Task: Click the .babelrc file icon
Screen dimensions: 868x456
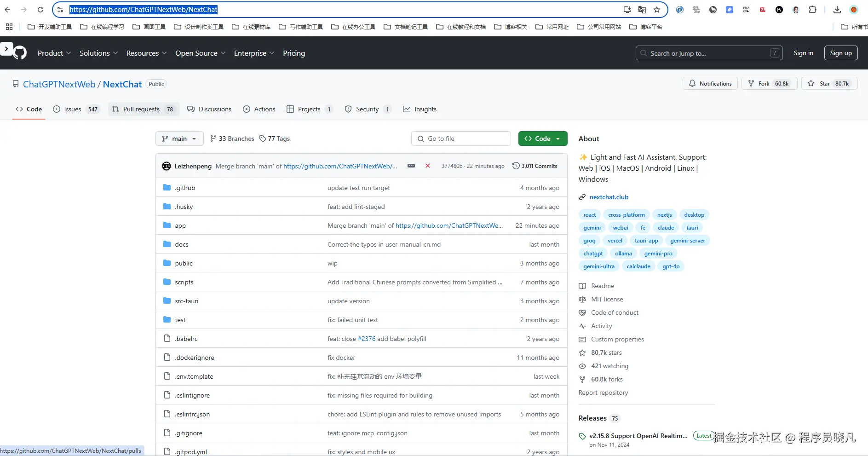Action: pos(167,339)
